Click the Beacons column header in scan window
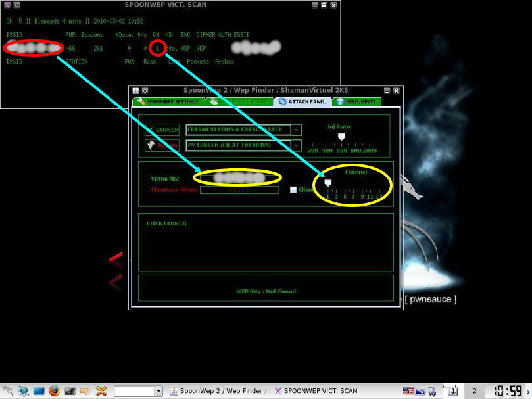 point(92,35)
